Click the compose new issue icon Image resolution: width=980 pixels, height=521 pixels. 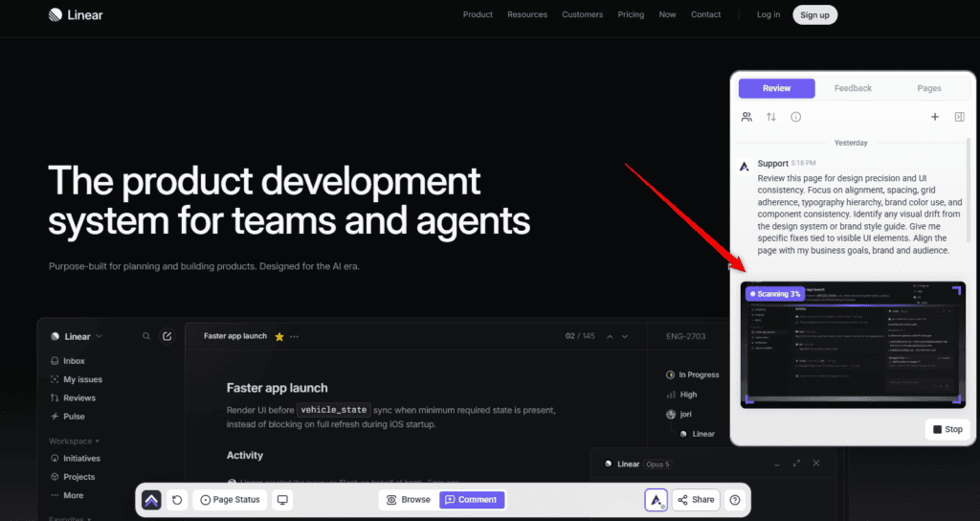167,336
